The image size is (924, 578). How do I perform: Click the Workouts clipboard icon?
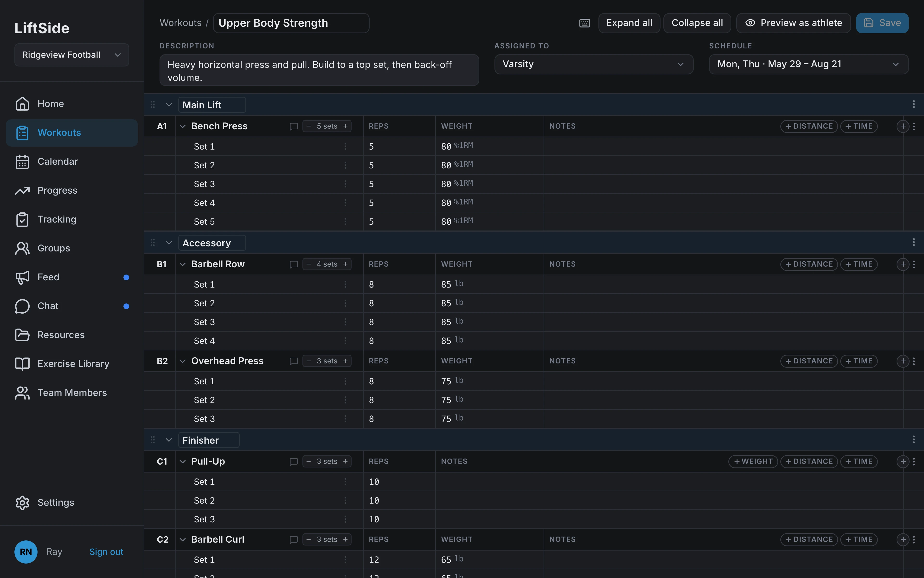[x=22, y=133]
